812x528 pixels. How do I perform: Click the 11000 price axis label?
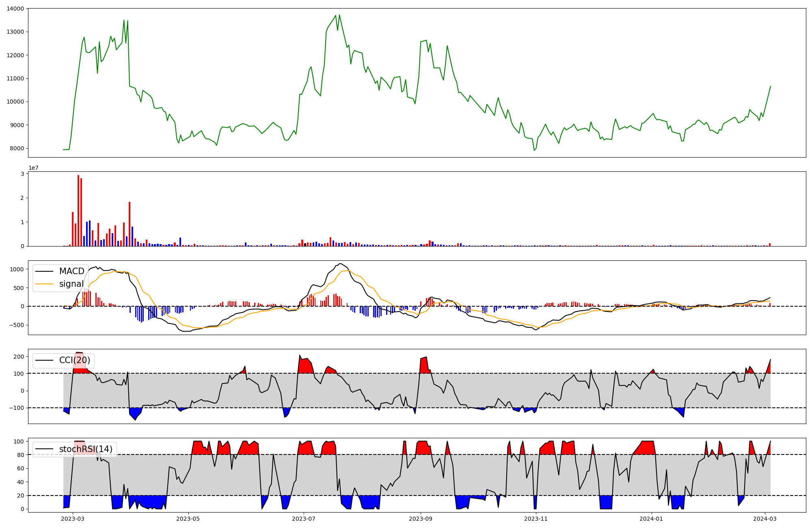(x=15, y=78)
